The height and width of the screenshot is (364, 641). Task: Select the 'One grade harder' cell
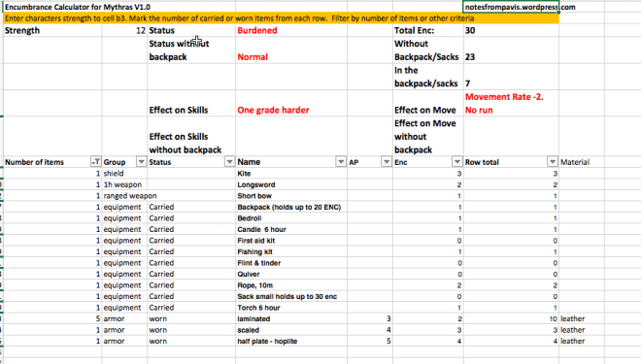[x=291, y=103]
